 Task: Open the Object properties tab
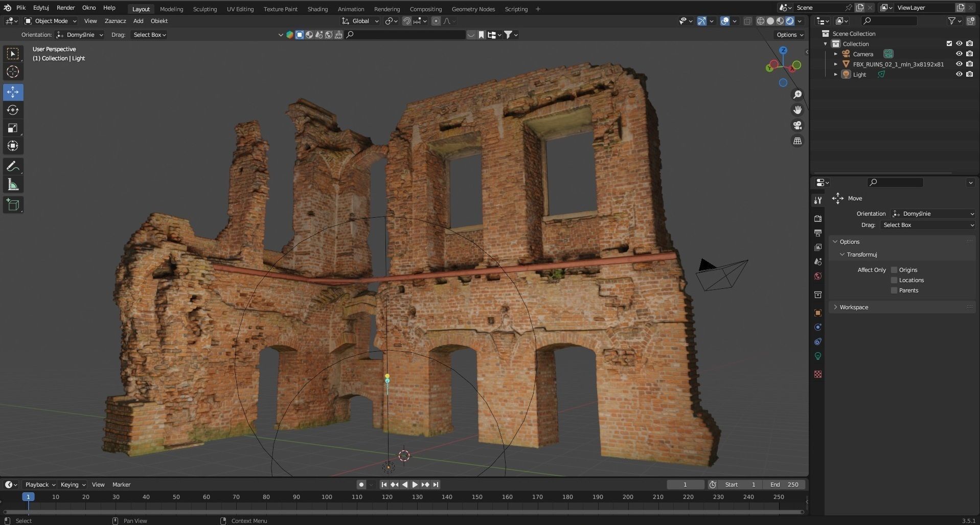coord(818,313)
